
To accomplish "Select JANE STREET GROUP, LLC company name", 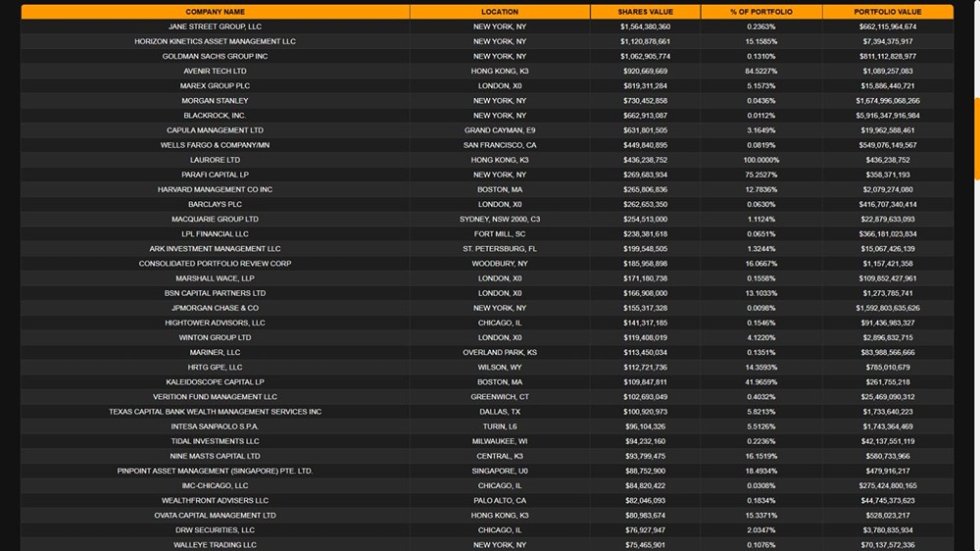I will click(x=215, y=26).
